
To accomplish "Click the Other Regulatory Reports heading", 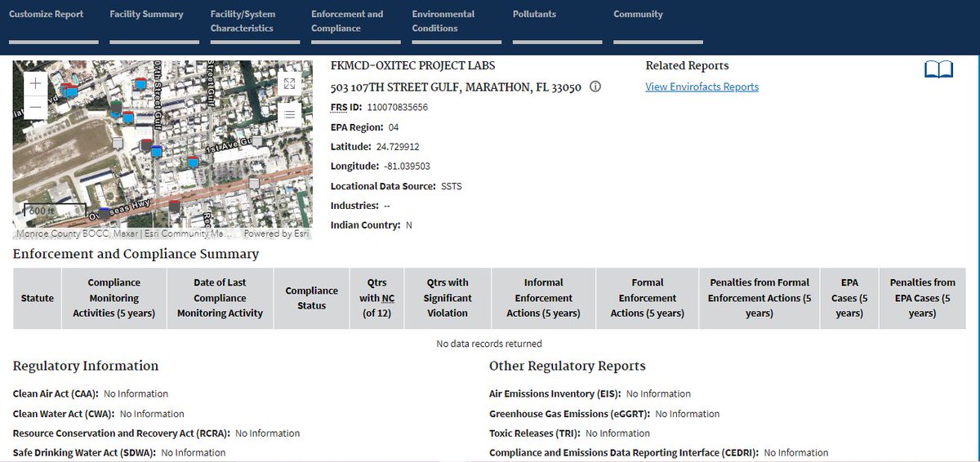I will click(568, 366).
